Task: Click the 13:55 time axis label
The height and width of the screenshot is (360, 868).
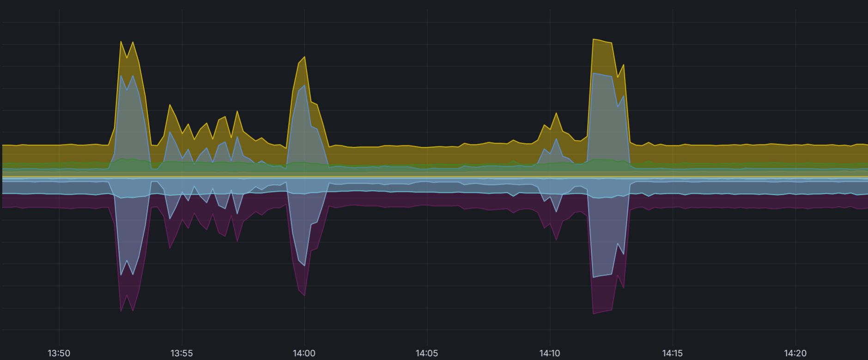Action: (182, 354)
